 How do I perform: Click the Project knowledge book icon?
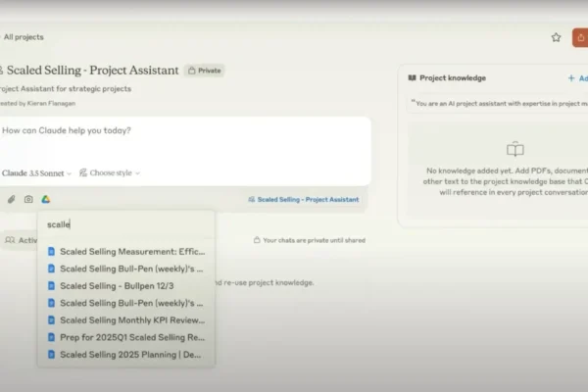coord(413,78)
